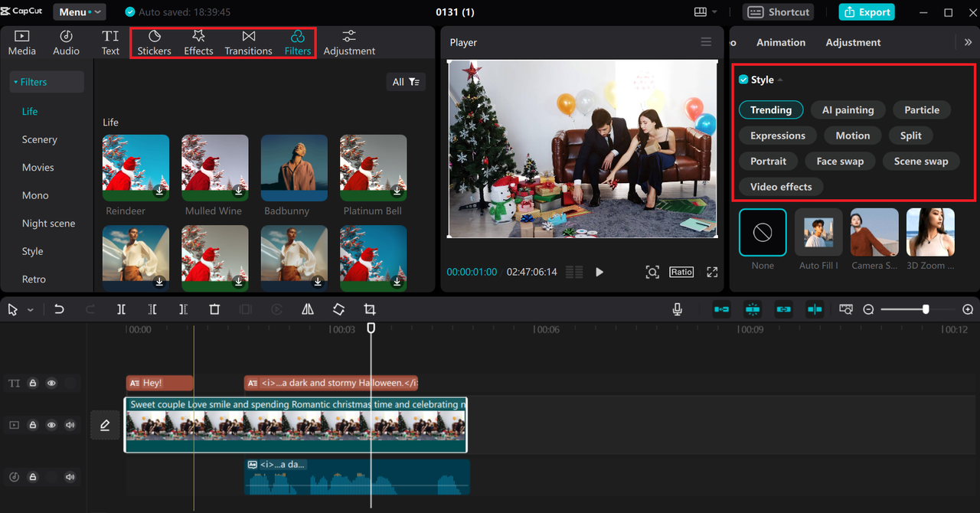Click the Record voiceover microphone icon
The height and width of the screenshot is (513, 980).
pyautogui.click(x=678, y=309)
